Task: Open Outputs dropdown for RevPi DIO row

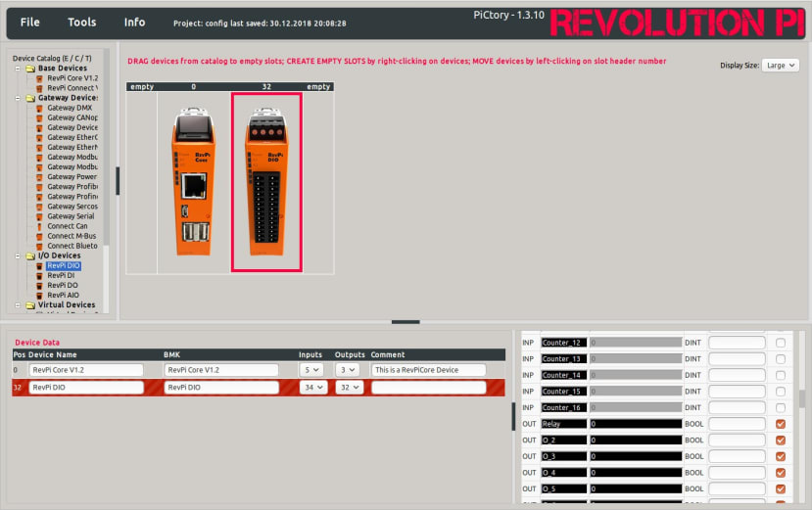Action: pyautogui.click(x=350, y=388)
